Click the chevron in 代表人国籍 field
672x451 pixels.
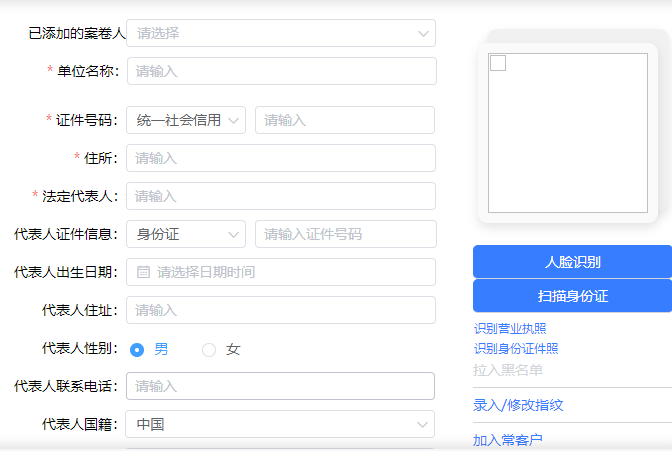tap(422, 424)
